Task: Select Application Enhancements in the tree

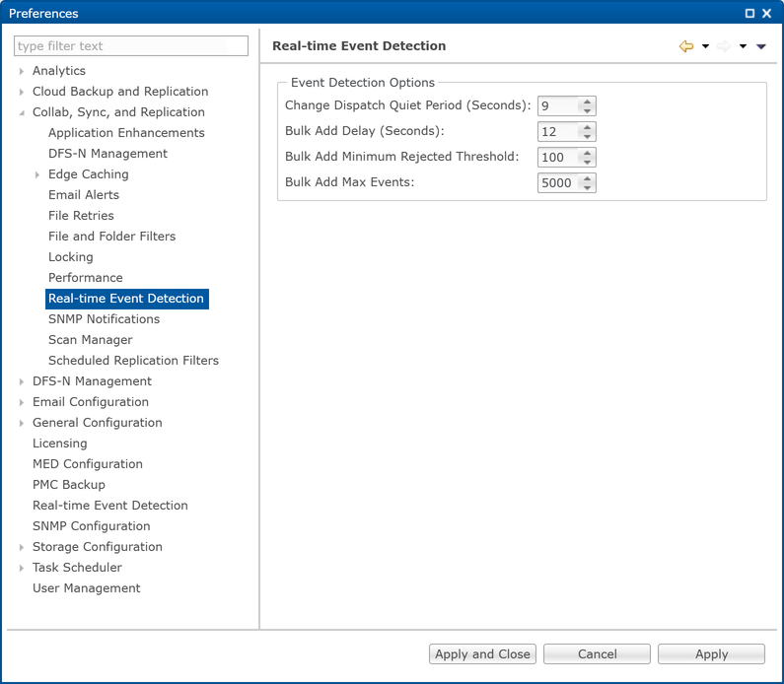Action: (x=126, y=133)
